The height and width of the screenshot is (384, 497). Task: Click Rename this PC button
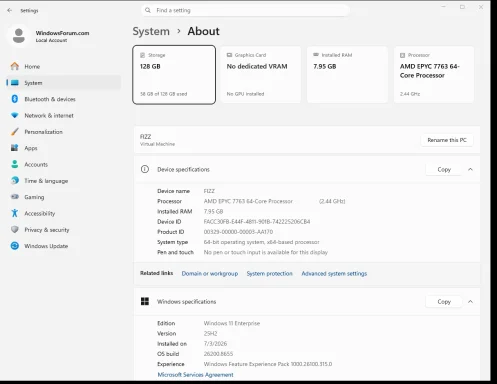point(447,140)
